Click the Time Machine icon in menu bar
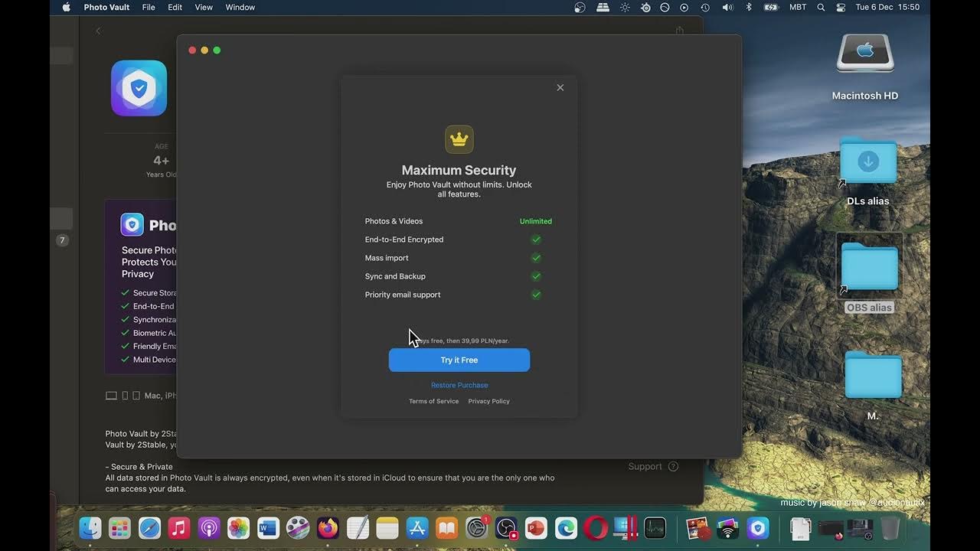This screenshot has height=551, width=980. pos(705,7)
